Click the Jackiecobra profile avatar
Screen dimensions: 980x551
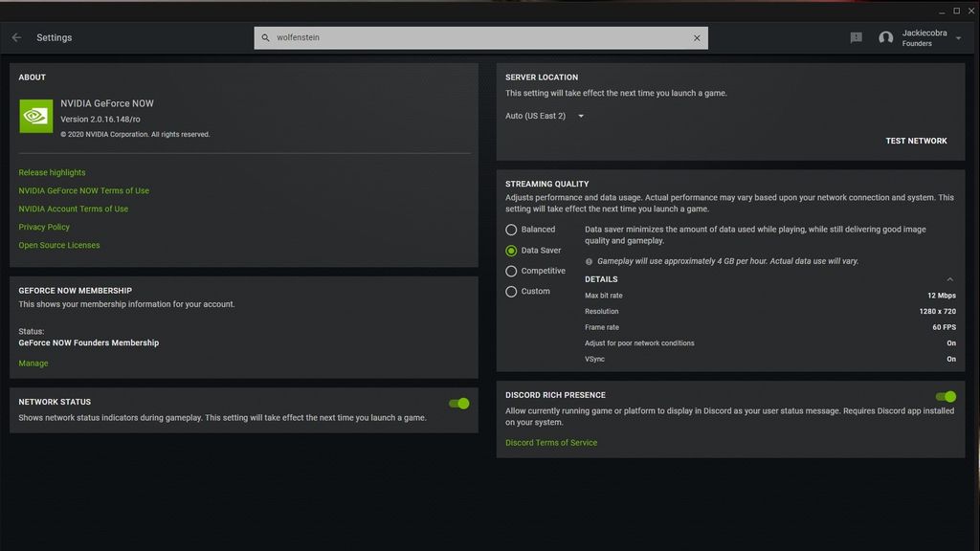point(885,37)
